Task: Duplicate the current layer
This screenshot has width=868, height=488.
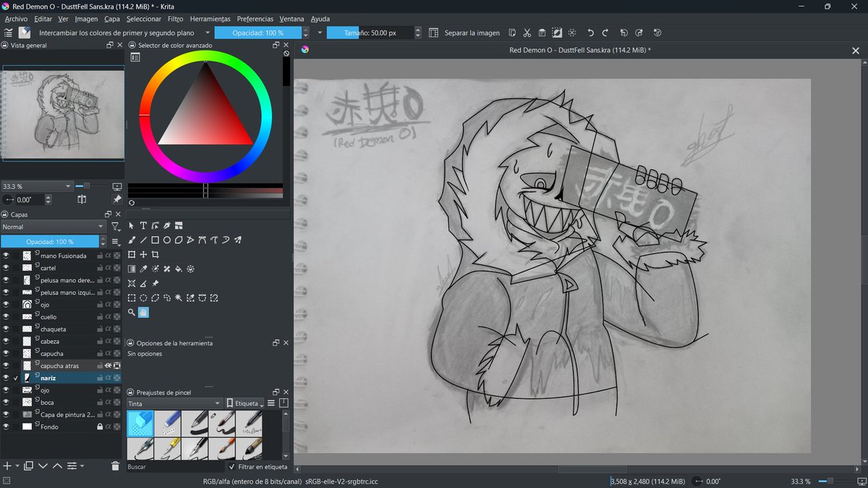Action: click(x=28, y=466)
